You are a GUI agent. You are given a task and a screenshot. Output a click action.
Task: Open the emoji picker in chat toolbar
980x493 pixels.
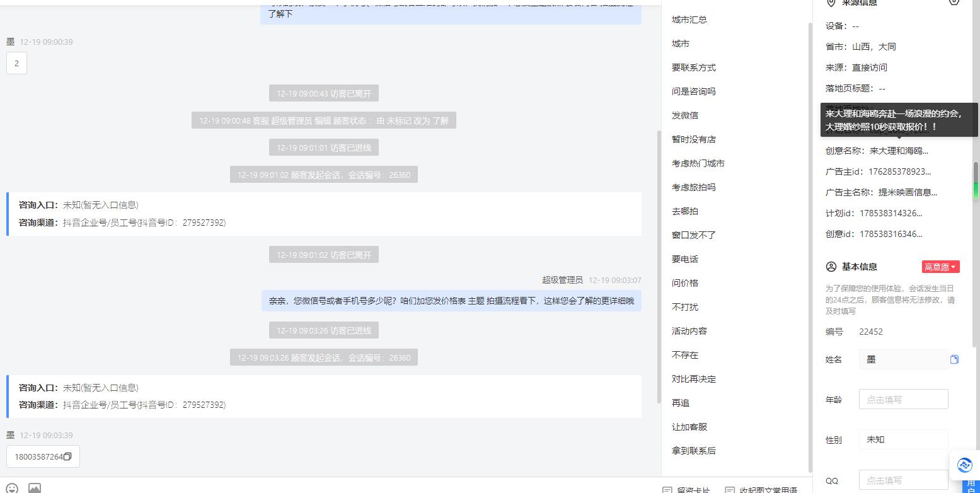(x=13, y=489)
